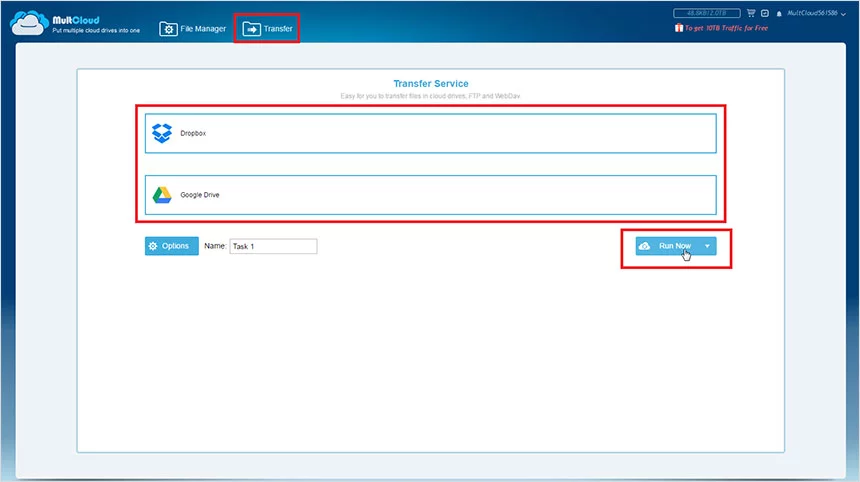The height and width of the screenshot is (482, 860).
Task: Click the Dropbox label text
Action: point(193,133)
